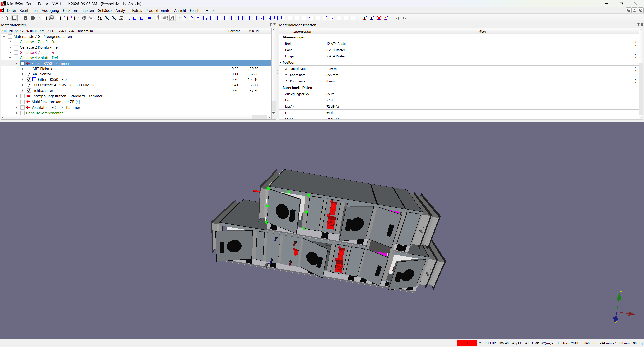Click the Gewicht column header
The width and height of the screenshot is (644, 347).
click(x=229, y=31)
